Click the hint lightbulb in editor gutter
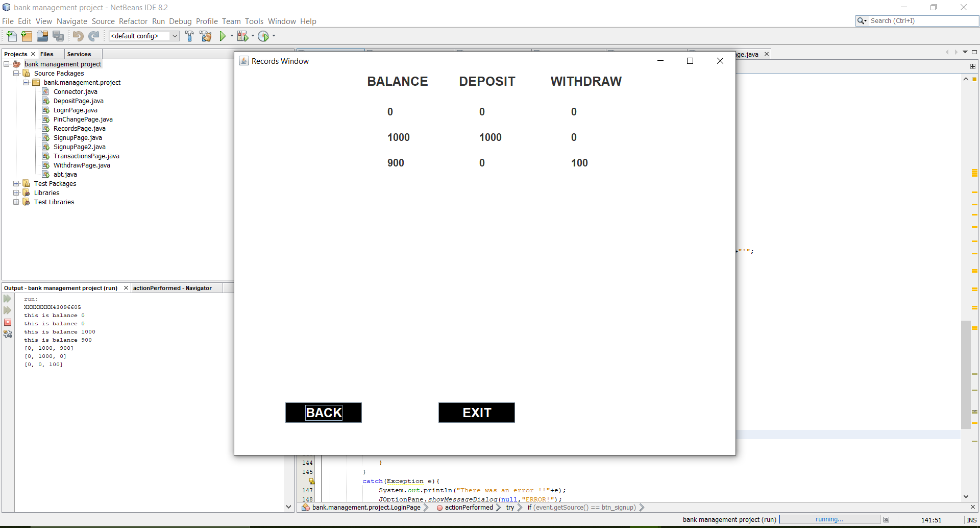This screenshot has width=980, height=528. [311, 481]
